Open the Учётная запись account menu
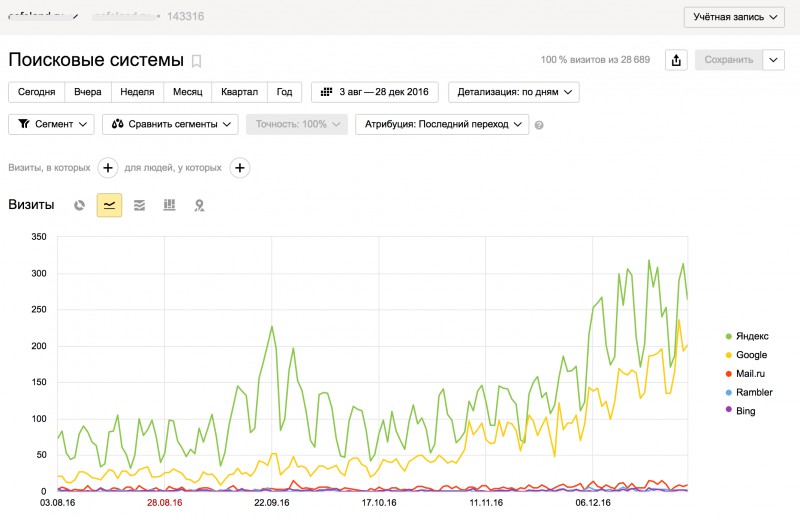Image resolution: width=800 pixels, height=520 pixels. coord(734,17)
